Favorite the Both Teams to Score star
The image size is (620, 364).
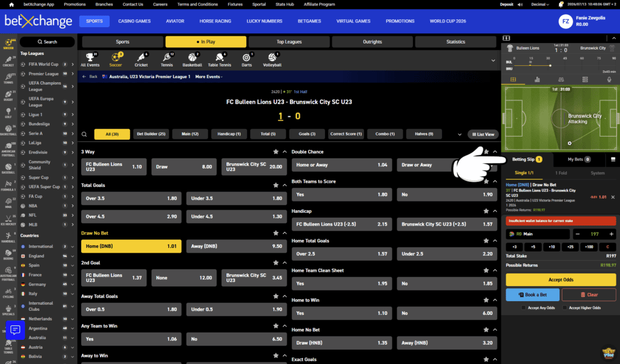[x=486, y=181]
